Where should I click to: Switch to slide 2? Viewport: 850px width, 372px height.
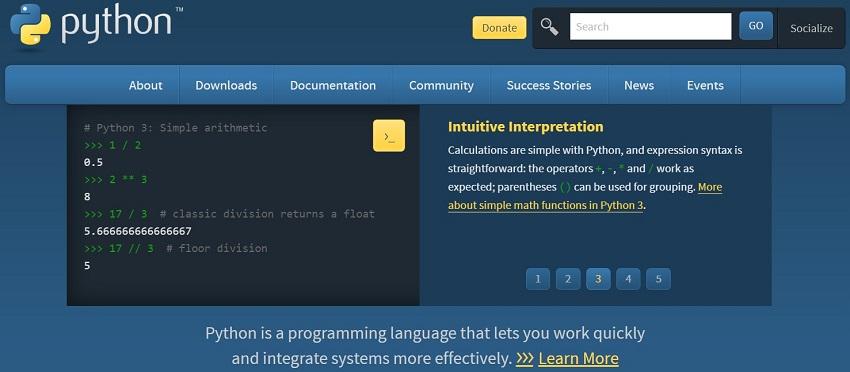[568, 279]
